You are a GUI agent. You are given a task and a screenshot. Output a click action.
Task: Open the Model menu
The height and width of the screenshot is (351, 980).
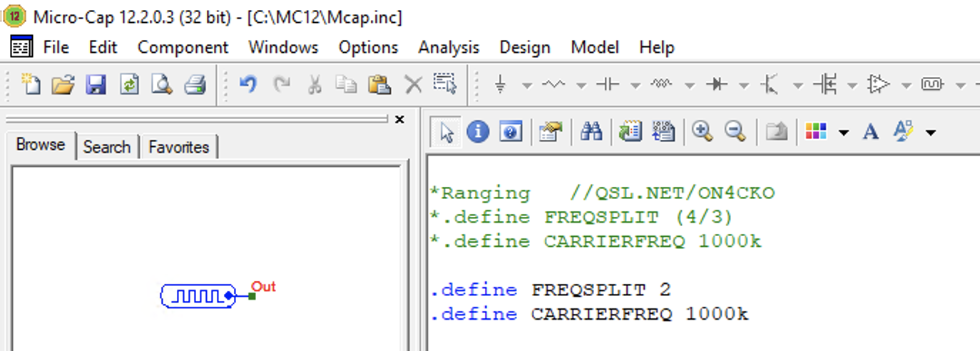pos(595,47)
